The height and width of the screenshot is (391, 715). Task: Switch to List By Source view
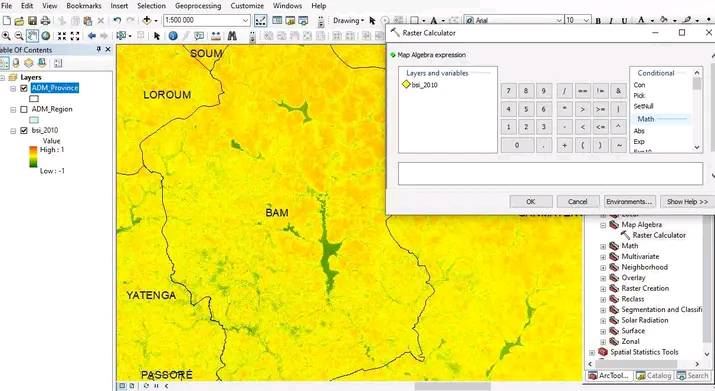tap(16, 63)
